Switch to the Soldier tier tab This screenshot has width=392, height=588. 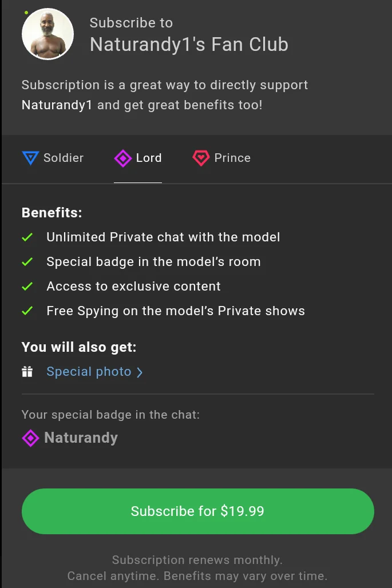(x=64, y=158)
